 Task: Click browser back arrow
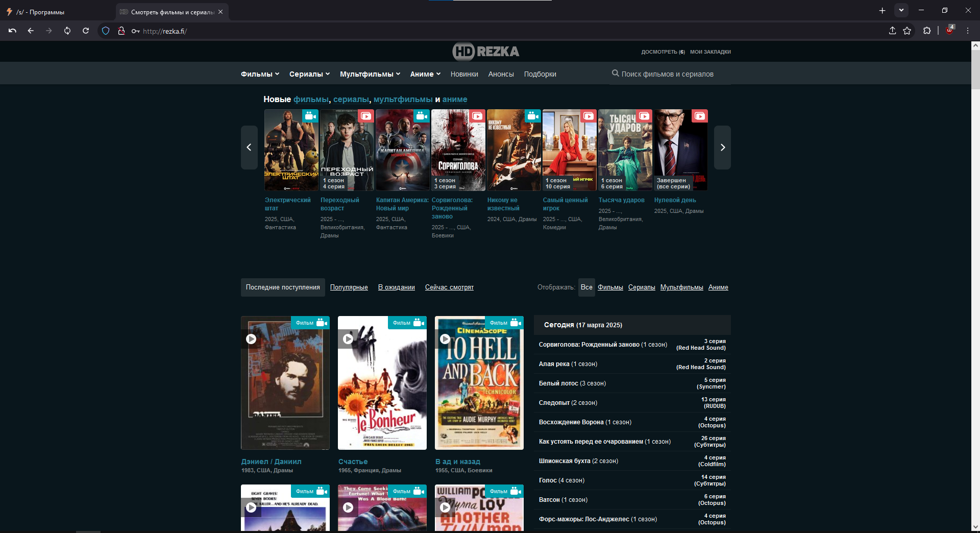click(x=31, y=31)
